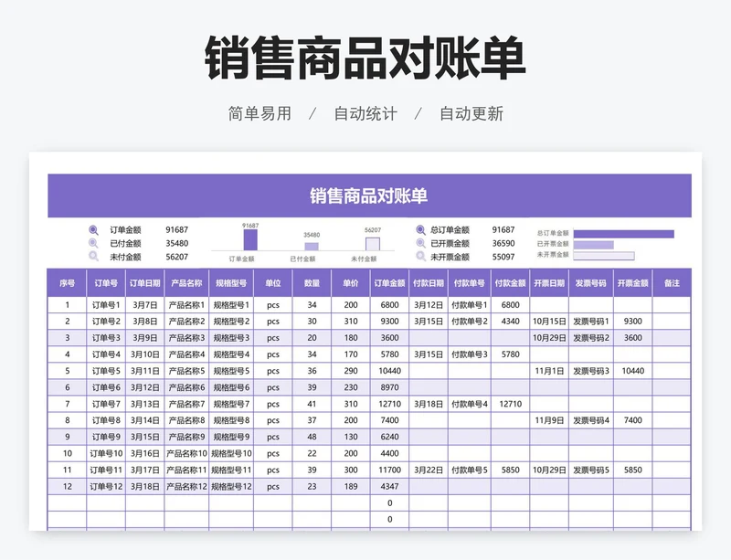Select unit price cell 189
Screen dimensions: 731x560
(351, 486)
